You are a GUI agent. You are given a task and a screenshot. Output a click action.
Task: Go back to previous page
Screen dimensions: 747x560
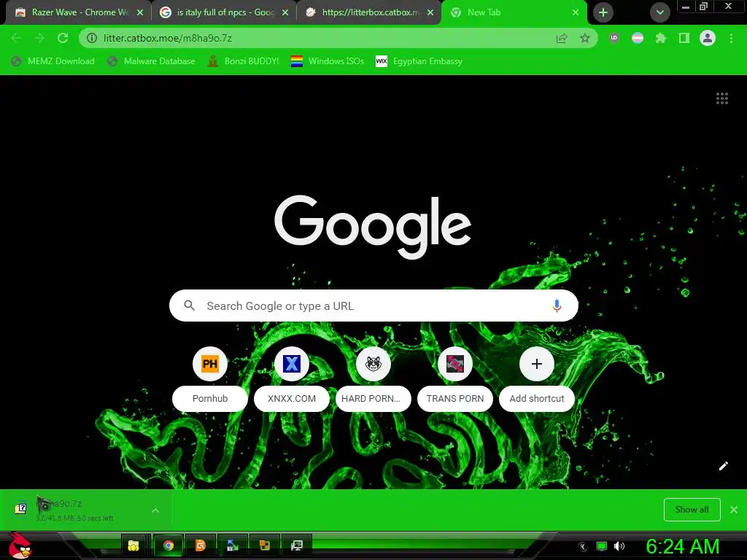[x=16, y=38]
